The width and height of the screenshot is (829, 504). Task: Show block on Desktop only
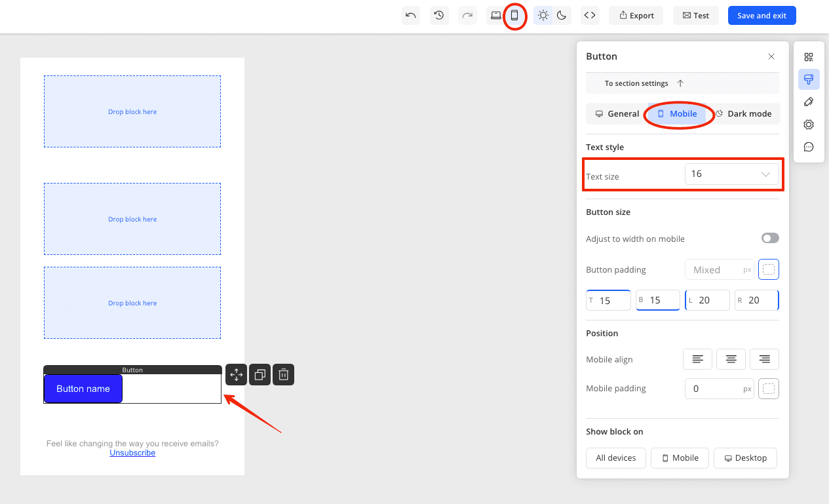click(x=745, y=458)
